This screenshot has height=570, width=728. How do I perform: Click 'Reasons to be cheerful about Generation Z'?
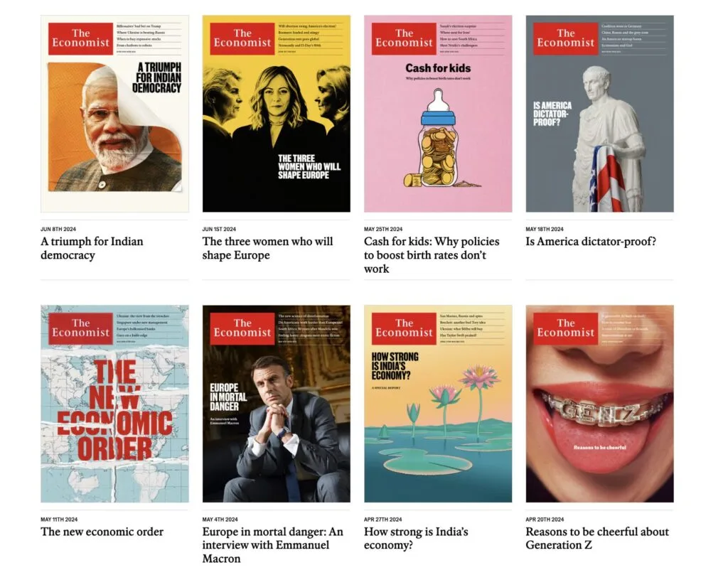coord(597,539)
